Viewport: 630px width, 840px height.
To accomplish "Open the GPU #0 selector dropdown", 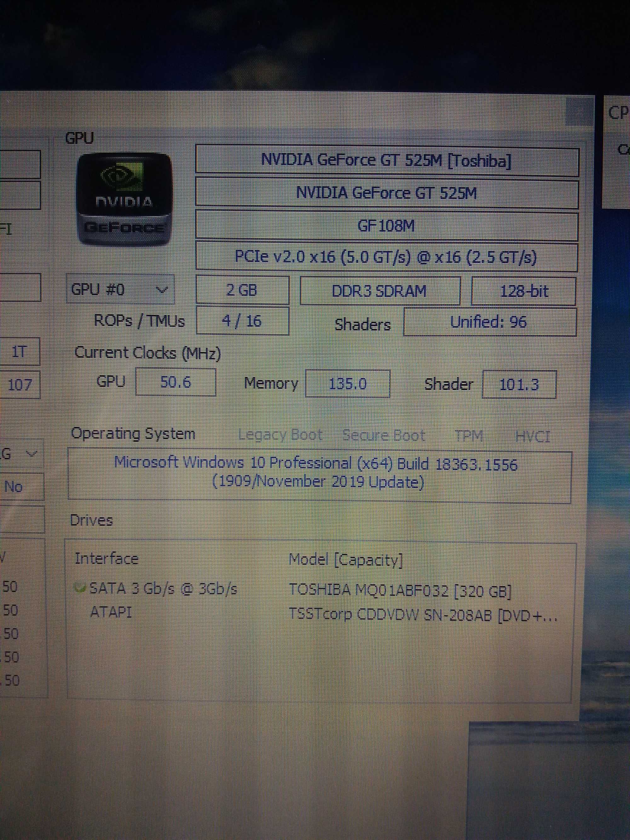I will pos(120,290).
